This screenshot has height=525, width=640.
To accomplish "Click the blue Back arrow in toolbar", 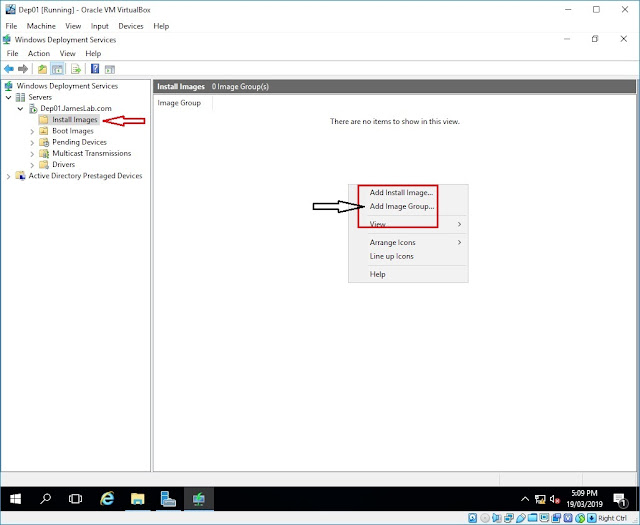I will [9, 69].
